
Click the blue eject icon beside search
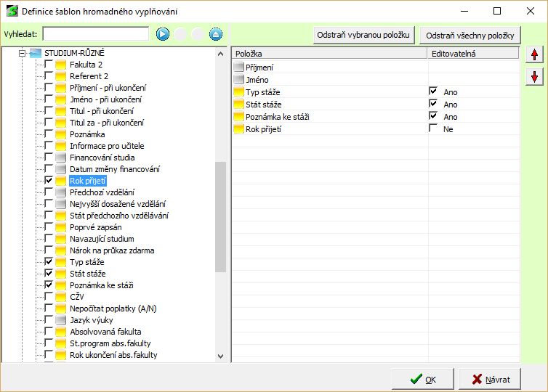(x=216, y=34)
